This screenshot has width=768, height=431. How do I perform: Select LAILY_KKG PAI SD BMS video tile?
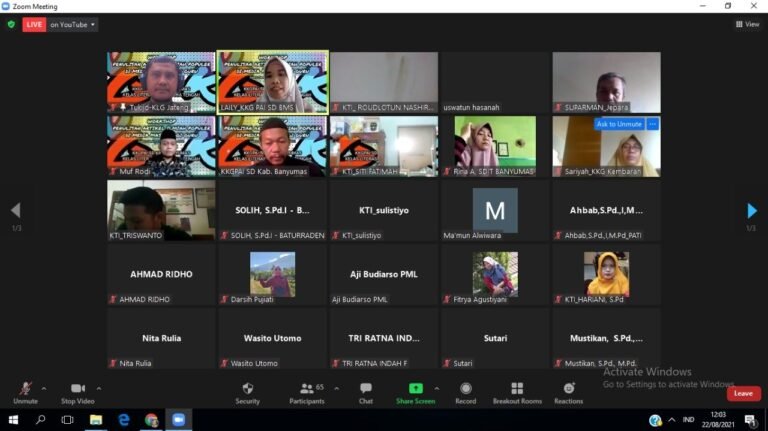click(x=273, y=82)
